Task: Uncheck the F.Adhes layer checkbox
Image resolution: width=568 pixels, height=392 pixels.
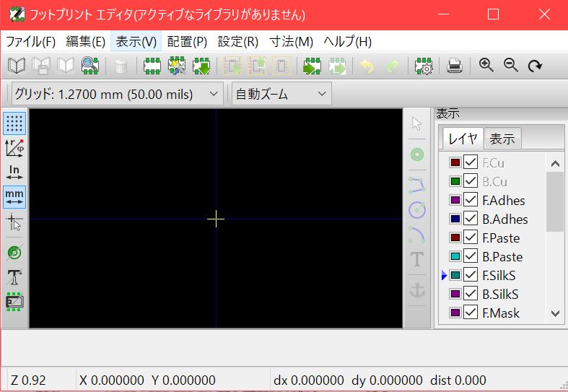Action: [471, 200]
